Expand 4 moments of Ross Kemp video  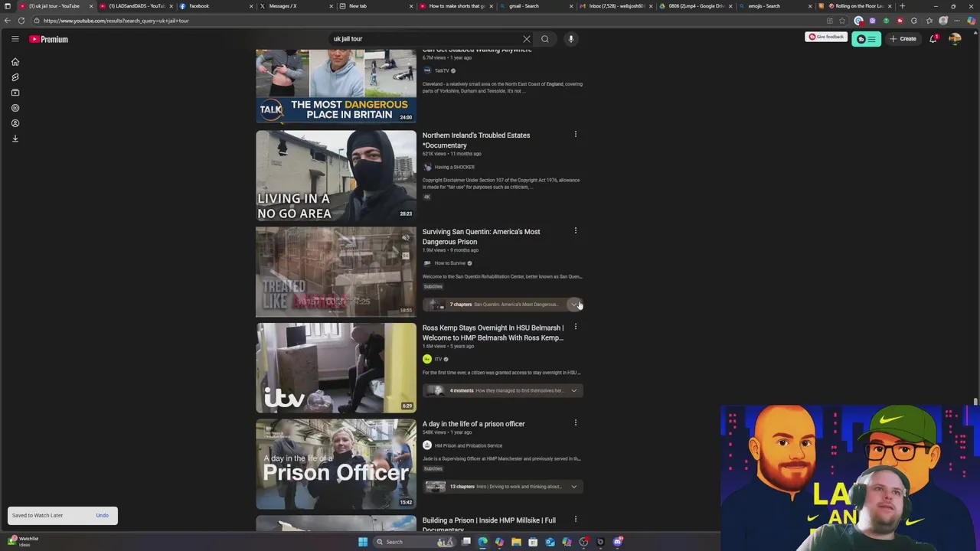click(574, 390)
